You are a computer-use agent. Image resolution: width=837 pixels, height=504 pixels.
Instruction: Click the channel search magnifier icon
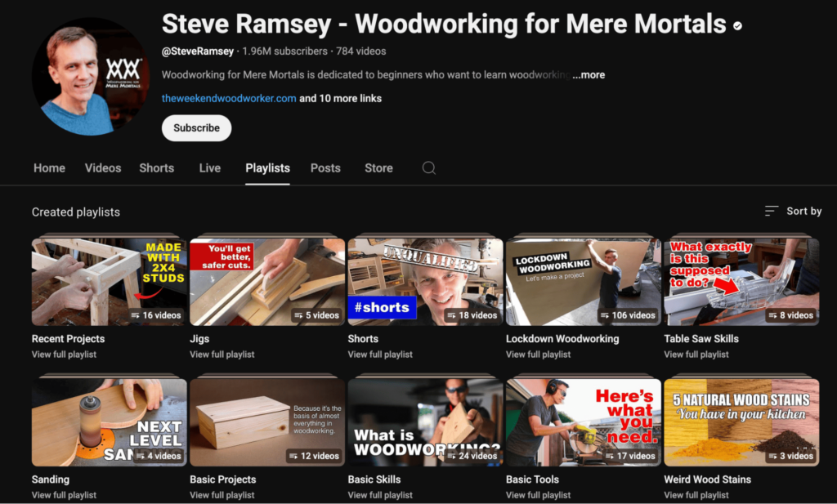click(428, 168)
